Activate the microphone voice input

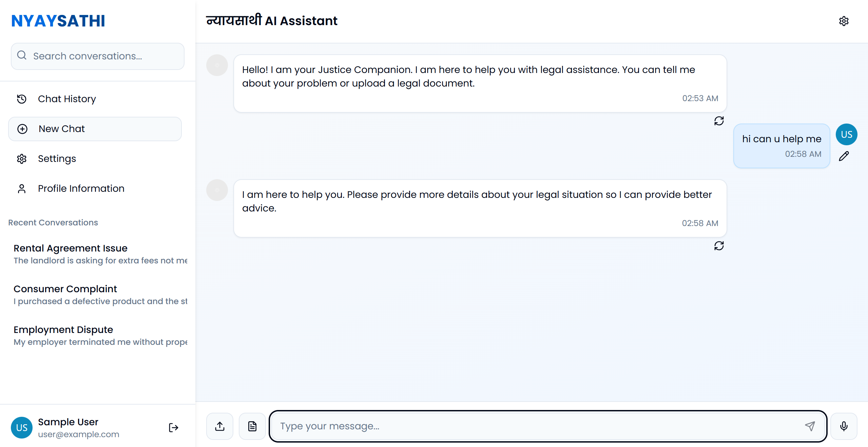(x=844, y=426)
